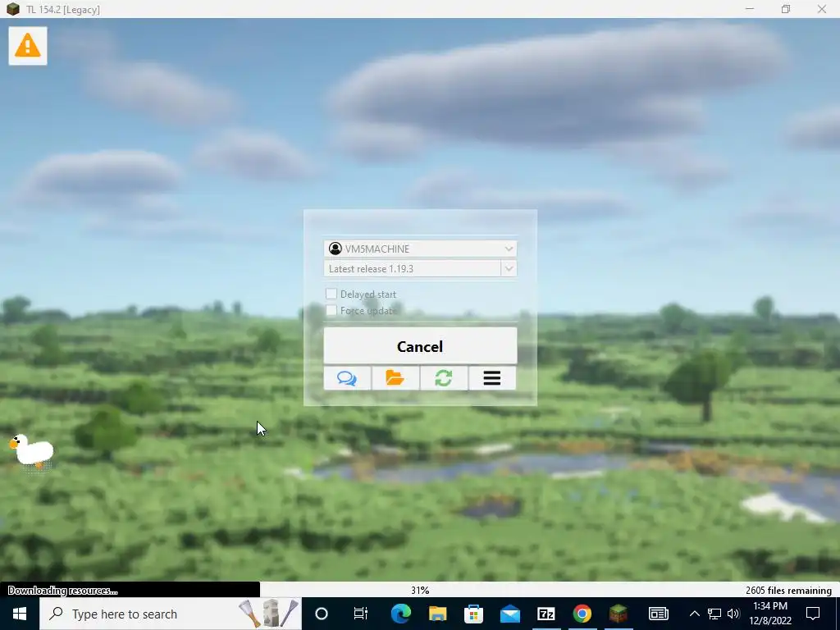Screen dimensions: 840x630
Task: Close the TL launcher window
Action: [822, 9]
